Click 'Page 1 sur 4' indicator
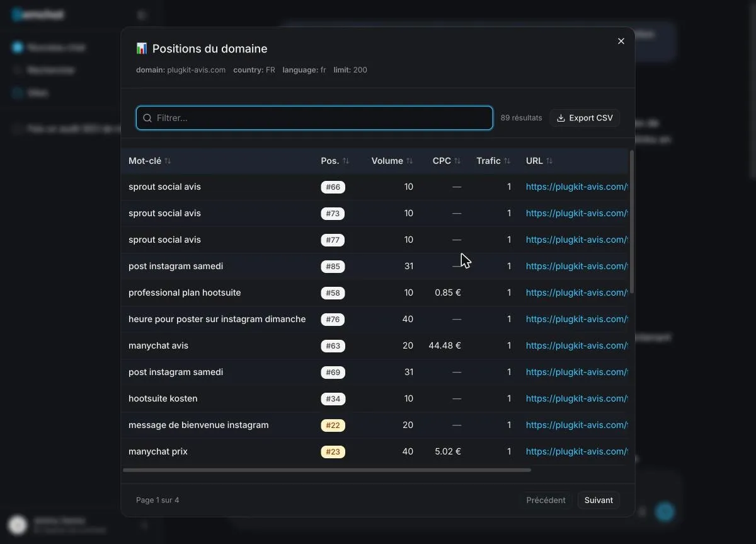The width and height of the screenshot is (756, 544). 157,500
